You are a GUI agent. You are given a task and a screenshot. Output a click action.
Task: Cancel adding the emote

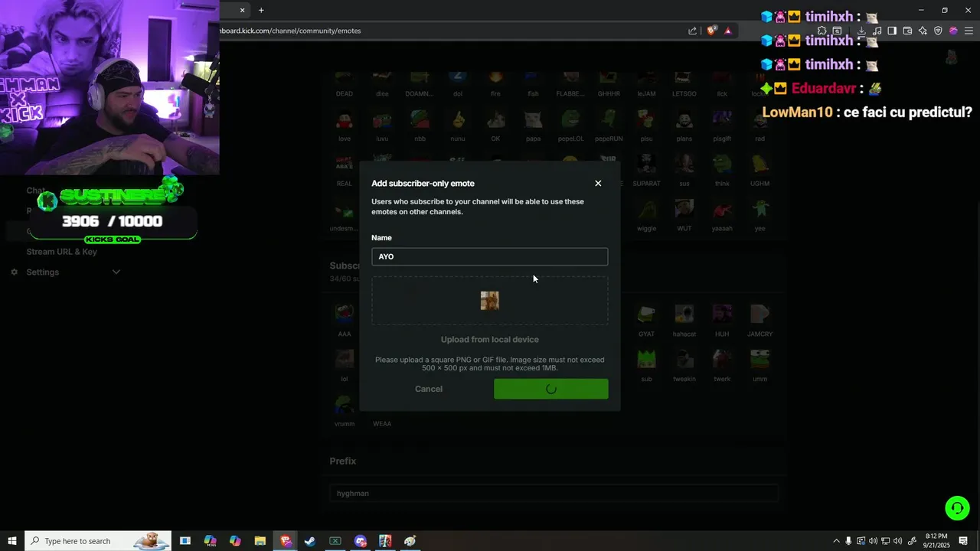coord(429,389)
